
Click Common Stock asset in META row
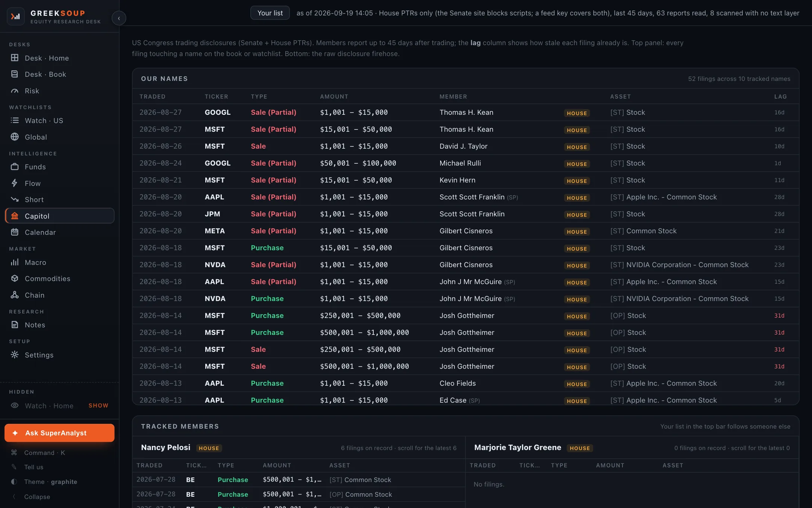(x=643, y=231)
